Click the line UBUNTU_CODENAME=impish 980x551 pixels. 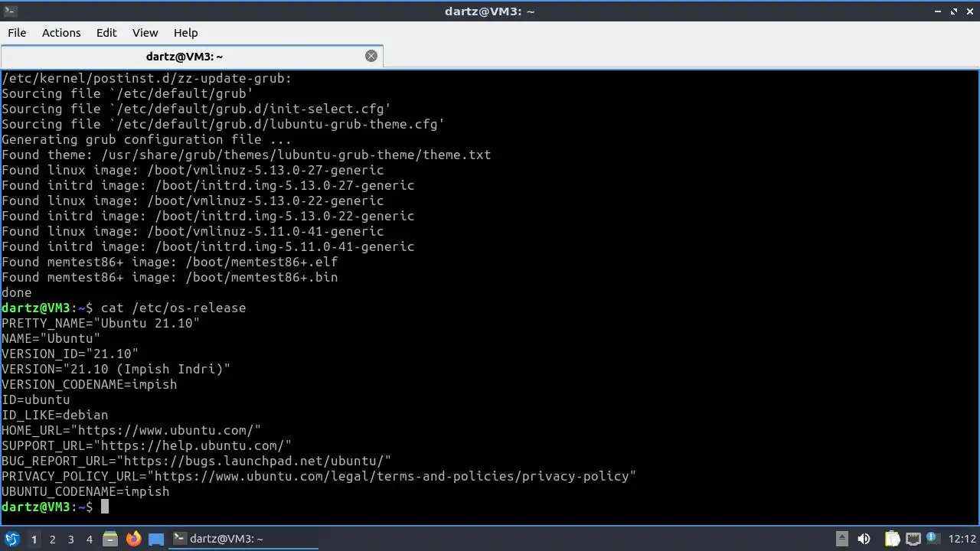85,491
